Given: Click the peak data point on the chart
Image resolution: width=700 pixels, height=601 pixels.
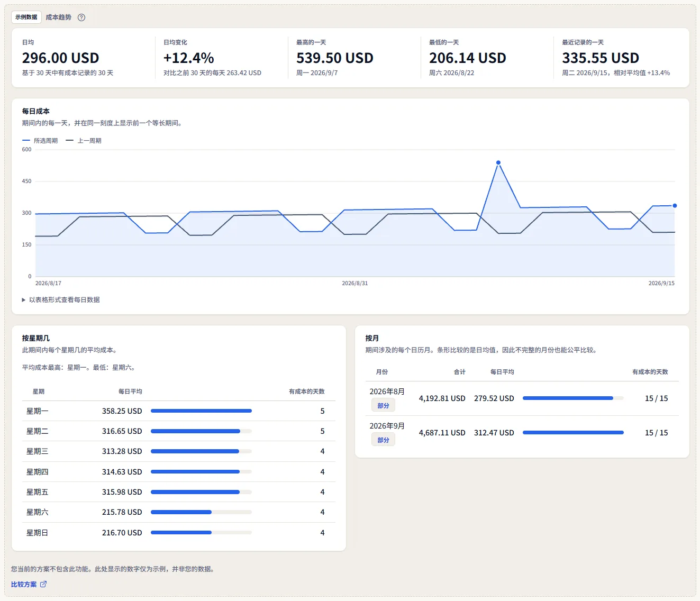Looking at the screenshot, I should pyautogui.click(x=498, y=163).
